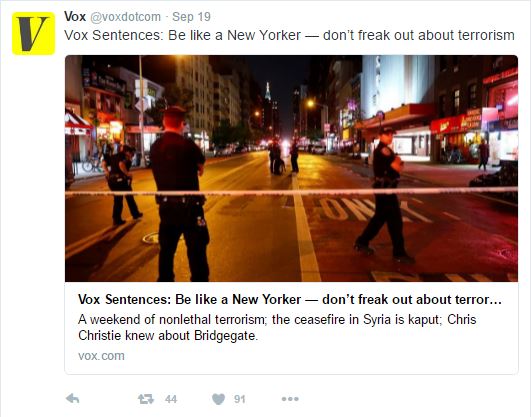Viewport: 531px width, 417px height.
Task: View the 44 retweets count
Action: 171,399
